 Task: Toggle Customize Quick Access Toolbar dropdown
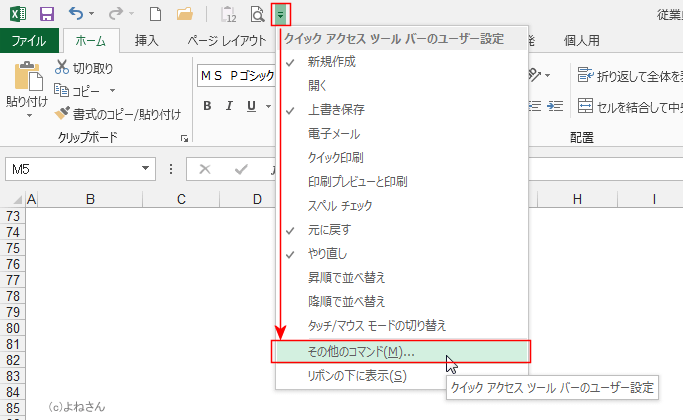point(281,14)
